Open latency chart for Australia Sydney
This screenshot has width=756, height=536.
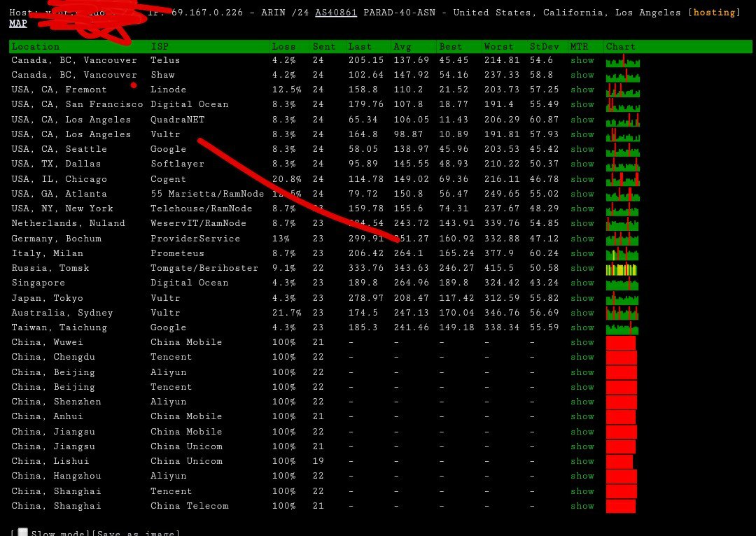622,313
